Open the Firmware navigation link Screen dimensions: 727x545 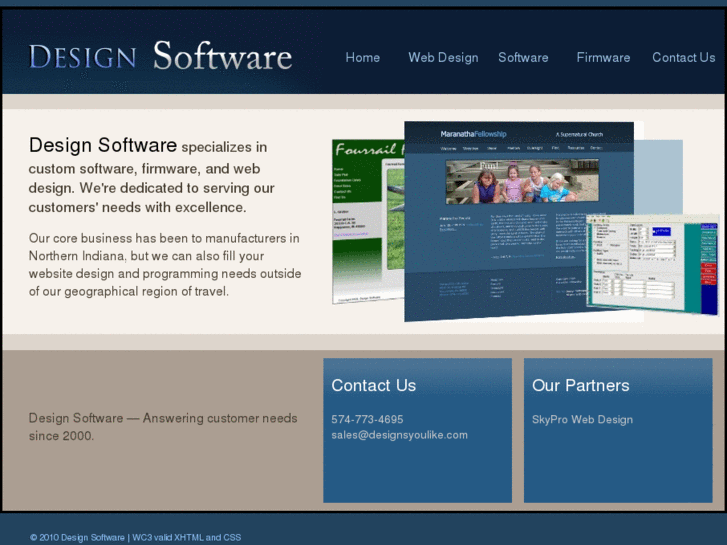coord(603,58)
